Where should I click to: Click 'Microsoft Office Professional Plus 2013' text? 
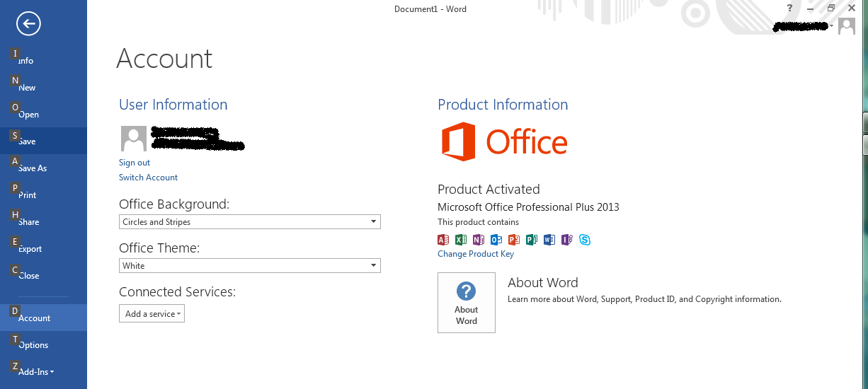click(x=528, y=207)
